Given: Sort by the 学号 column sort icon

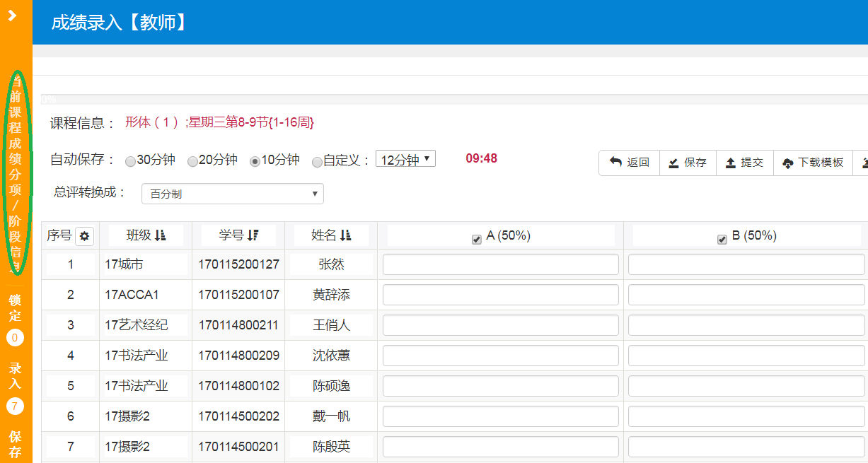Looking at the screenshot, I should pyautogui.click(x=253, y=235).
